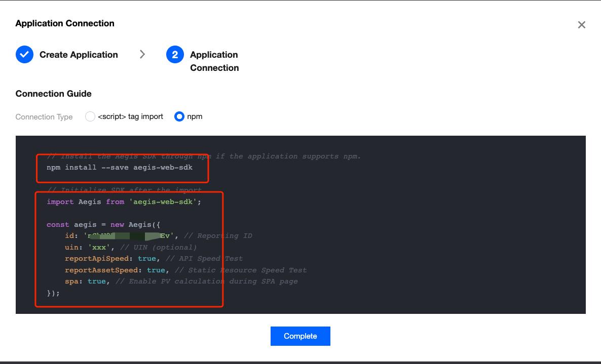The height and width of the screenshot is (364, 601).
Task: Click the Application Connection dialog title
Action: 65,23
